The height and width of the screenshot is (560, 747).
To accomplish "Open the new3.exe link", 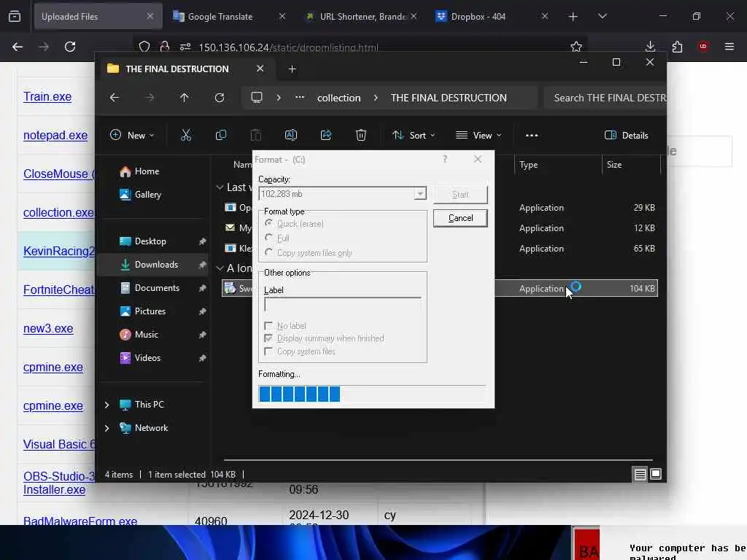I will click(x=48, y=329).
